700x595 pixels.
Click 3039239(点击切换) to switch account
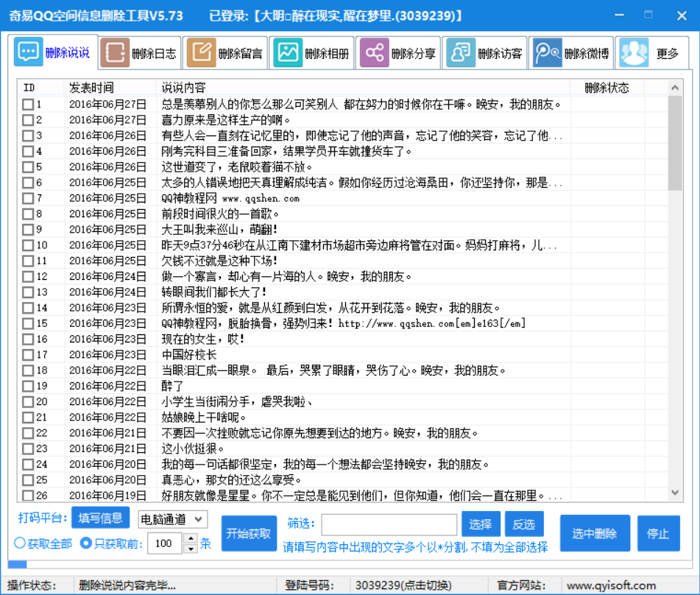(x=403, y=585)
